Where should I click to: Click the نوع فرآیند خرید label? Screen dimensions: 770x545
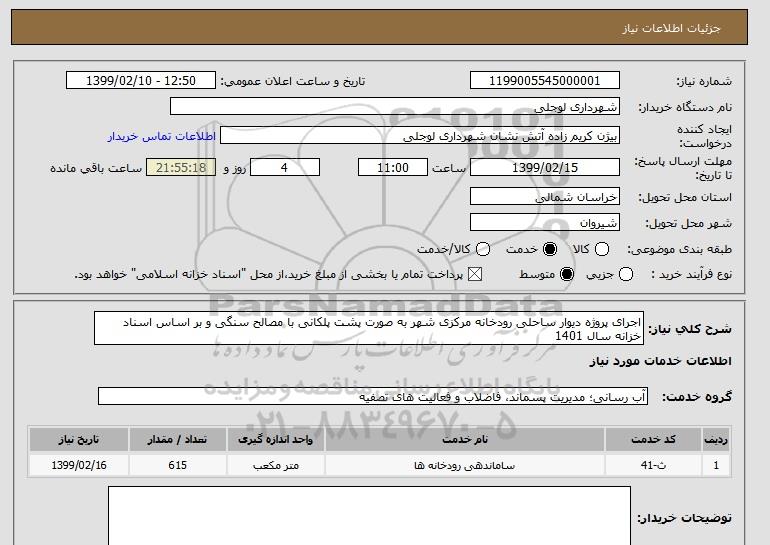pos(691,274)
